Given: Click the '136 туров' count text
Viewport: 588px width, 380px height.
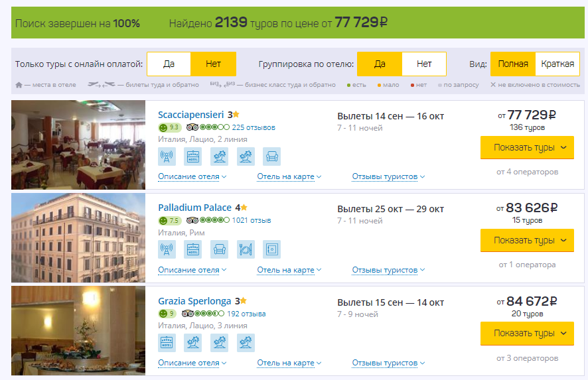Looking at the screenshot, I should tap(527, 127).
